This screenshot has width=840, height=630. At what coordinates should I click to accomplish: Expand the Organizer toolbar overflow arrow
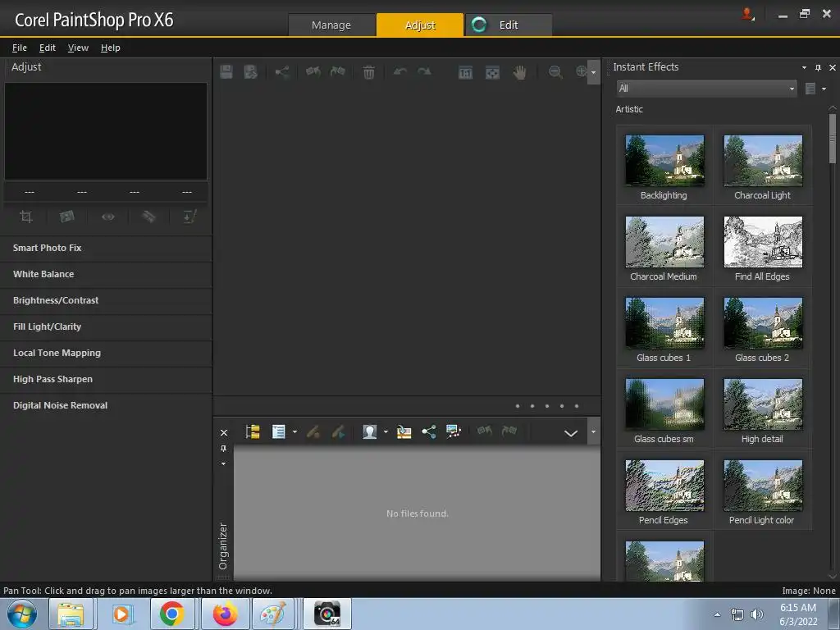pos(593,431)
